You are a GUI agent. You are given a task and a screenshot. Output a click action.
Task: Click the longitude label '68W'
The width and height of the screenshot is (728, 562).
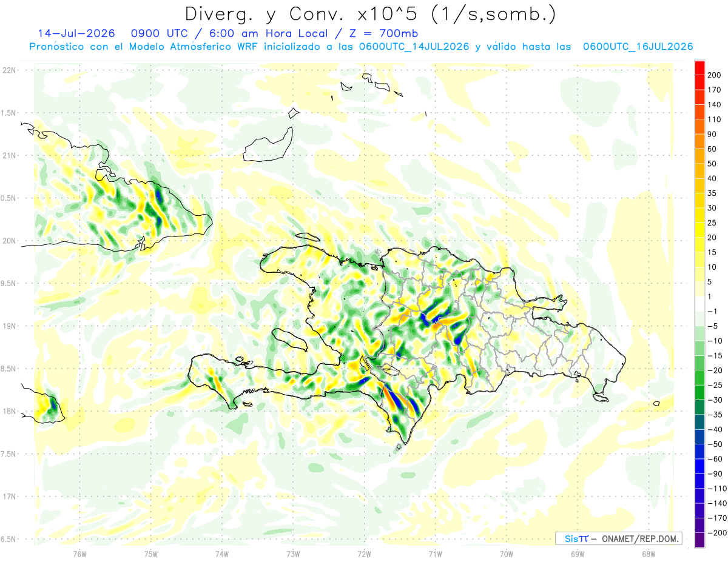coord(649,554)
